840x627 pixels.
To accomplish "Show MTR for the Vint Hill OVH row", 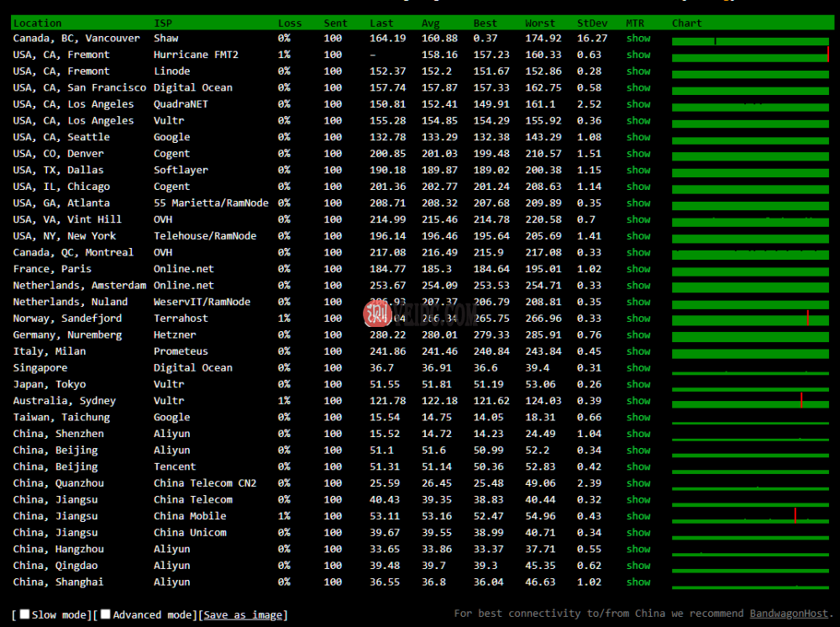I will 638,219.
